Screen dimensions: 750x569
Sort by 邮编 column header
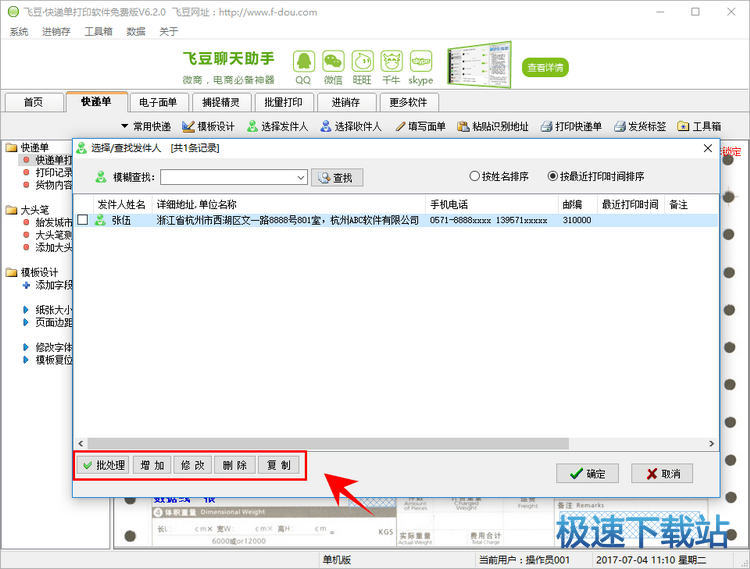pyautogui.click(x=578, y=205)
